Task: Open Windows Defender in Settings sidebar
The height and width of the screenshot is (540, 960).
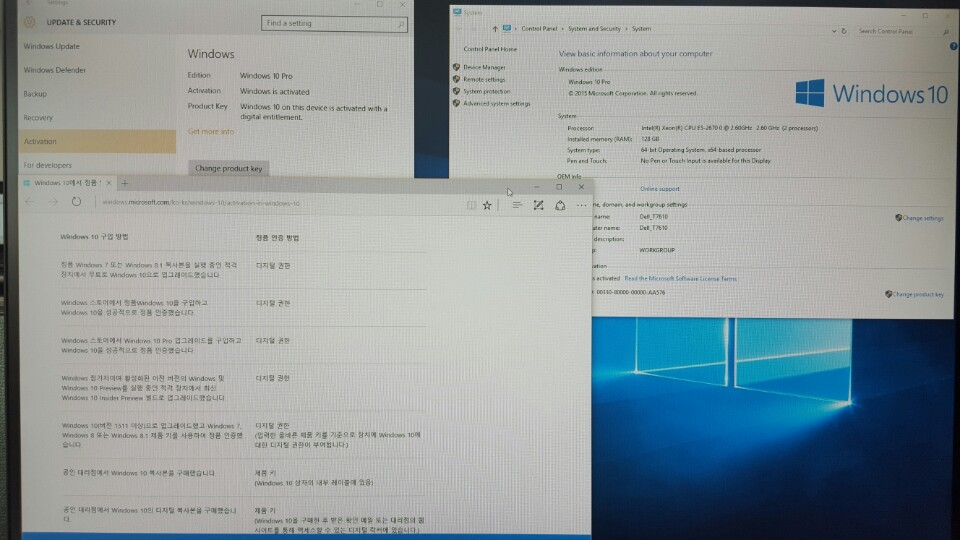Action: point(54,70)
